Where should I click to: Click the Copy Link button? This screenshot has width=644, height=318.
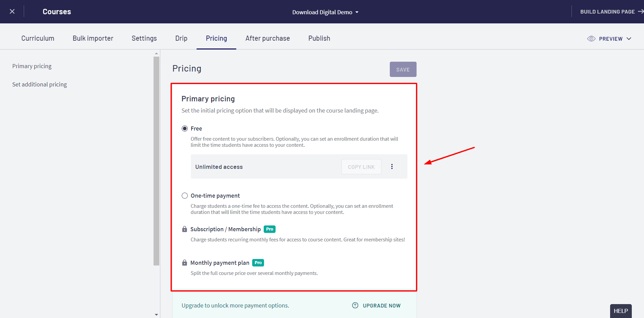[361, 167]
